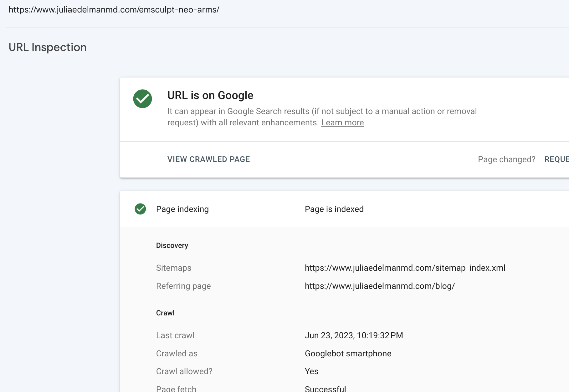Click the REQUEST indexing button

[x=556, y=159]
